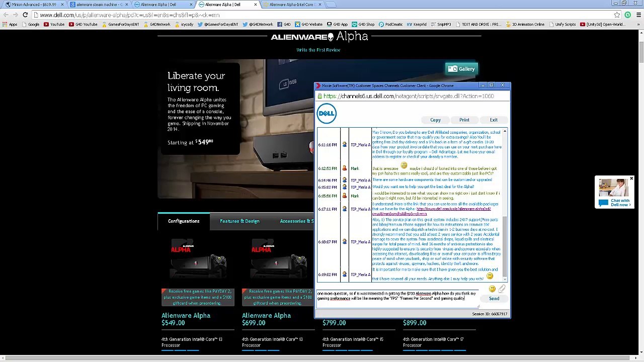Viewport: 644px width, 362px height.
Task: Close the active Alienware Alpha browser tab
Action: click(x=255, y=5)
